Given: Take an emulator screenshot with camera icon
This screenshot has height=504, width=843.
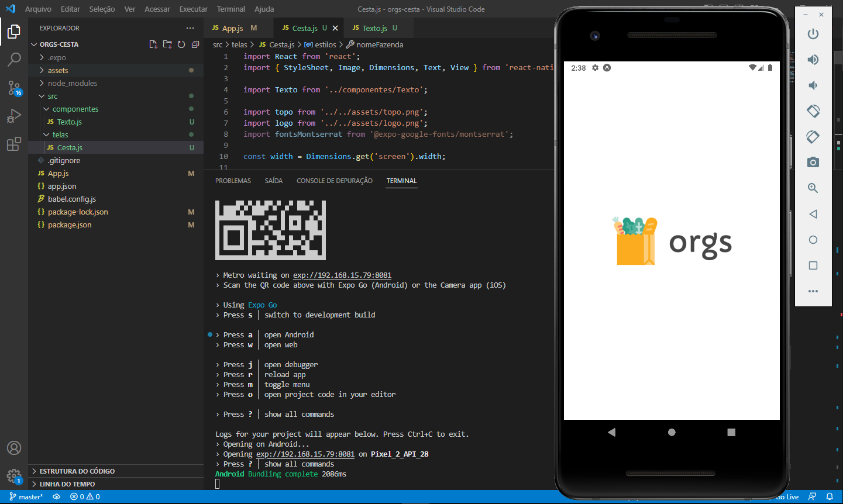Looking at the screenshot, I should pyautogui.click(x=813, y=163).
